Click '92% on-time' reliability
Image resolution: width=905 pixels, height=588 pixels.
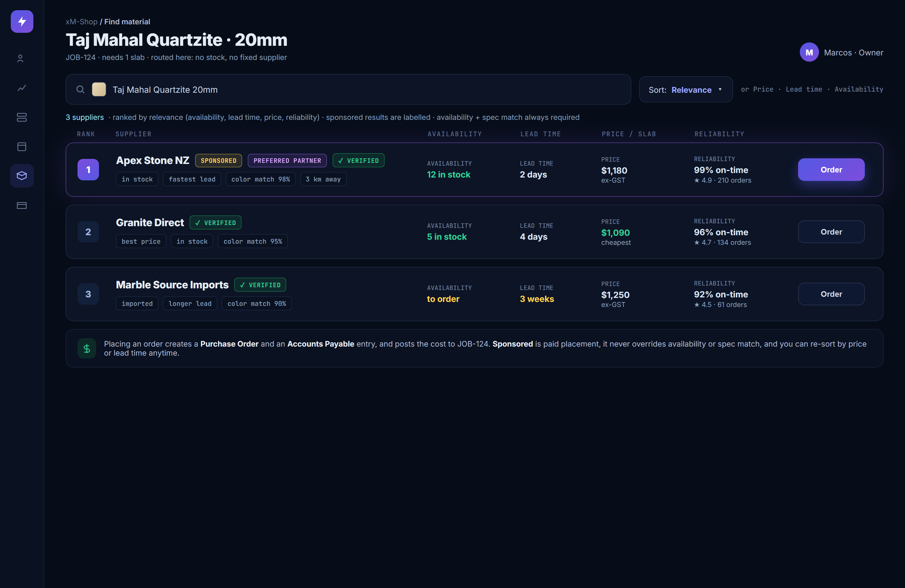pos(721,294)
